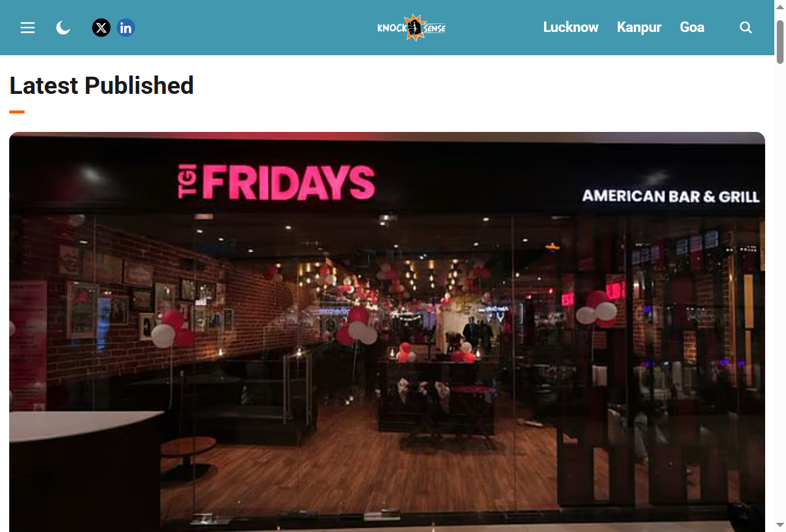Click American Bar & Grill sign text

click(x=671, y=196)
